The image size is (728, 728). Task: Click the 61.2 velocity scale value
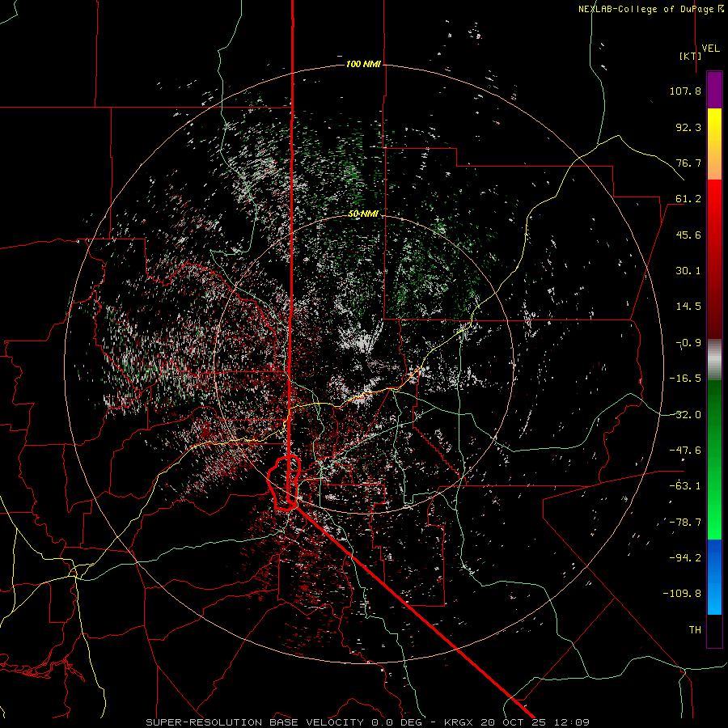[x=688, y=199]
